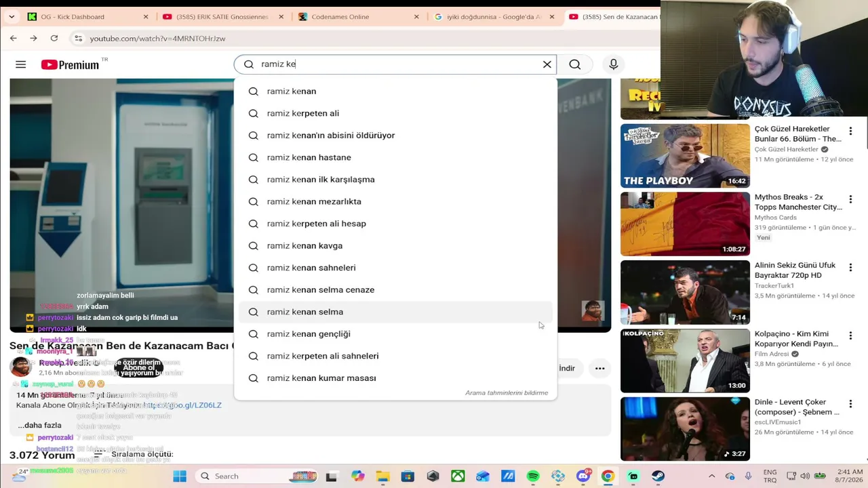
Task: Start voice search with microphone
Action: (x=614, y=64)
